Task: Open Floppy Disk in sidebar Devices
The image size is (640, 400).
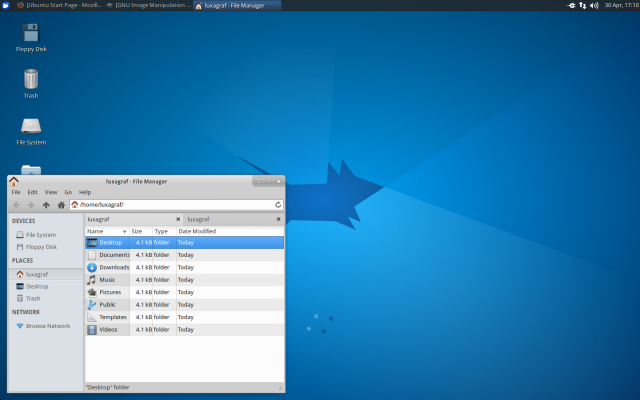Action: 37,247
